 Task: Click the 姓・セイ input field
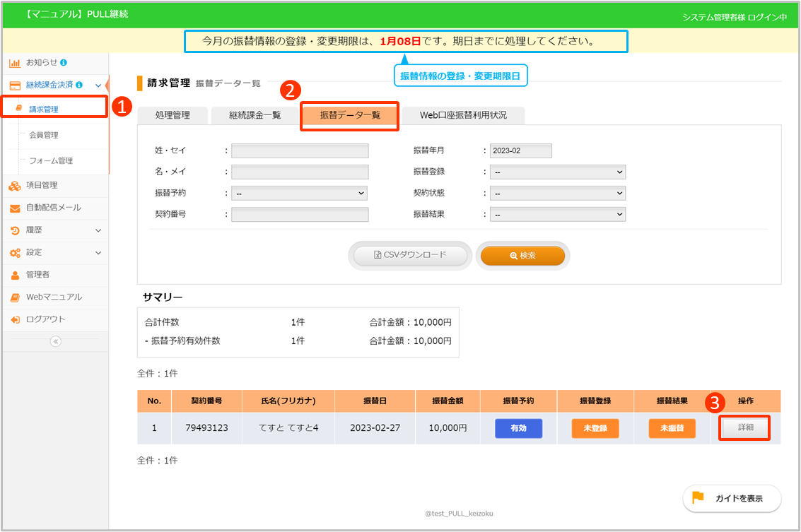[x=300, y=150]
